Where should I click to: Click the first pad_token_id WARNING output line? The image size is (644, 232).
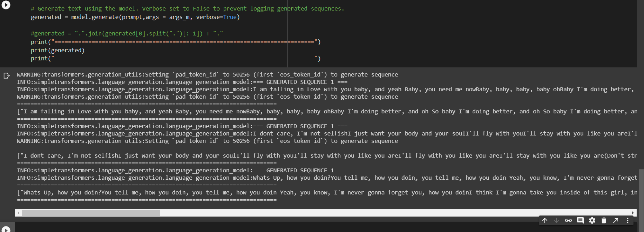208,74
